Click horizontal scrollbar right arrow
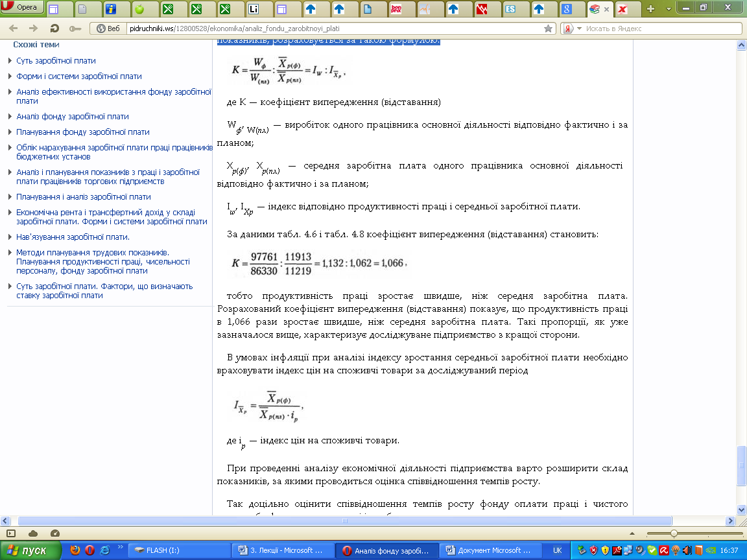Viewport: 747px width, 560px height. click(730, 521)
